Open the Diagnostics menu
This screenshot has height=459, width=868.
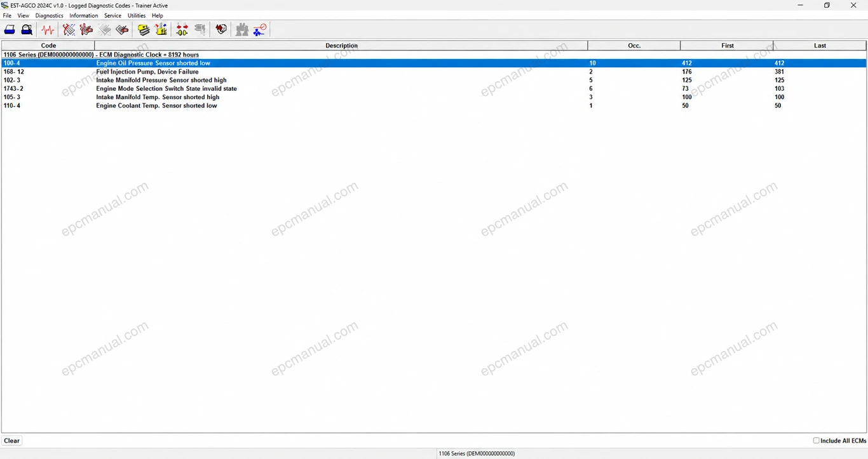click(x=49, y=15)
